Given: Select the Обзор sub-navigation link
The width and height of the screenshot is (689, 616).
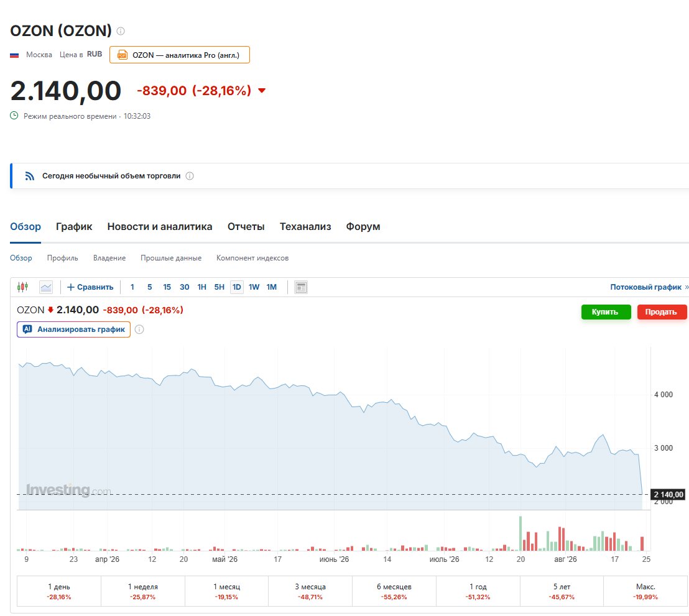Looking at the screenshot, I should click(21, 258).
